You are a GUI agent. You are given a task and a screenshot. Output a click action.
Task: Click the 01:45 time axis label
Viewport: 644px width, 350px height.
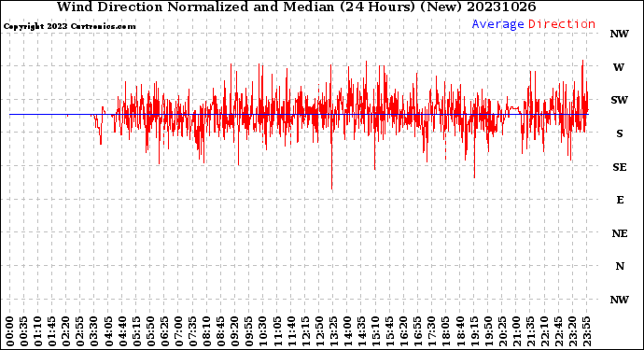52,331
